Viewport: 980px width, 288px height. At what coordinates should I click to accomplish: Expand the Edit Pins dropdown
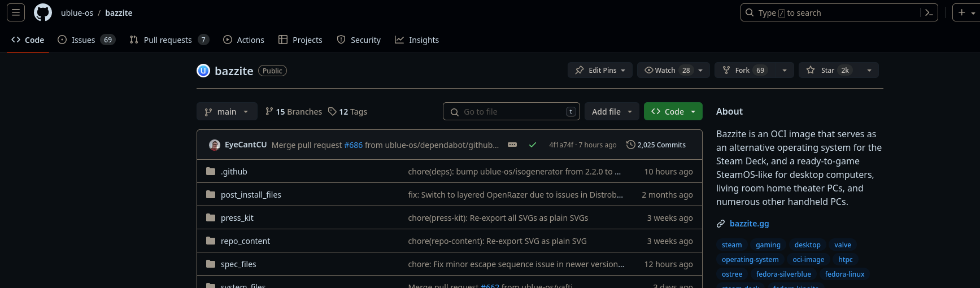[x=600, y=70]
